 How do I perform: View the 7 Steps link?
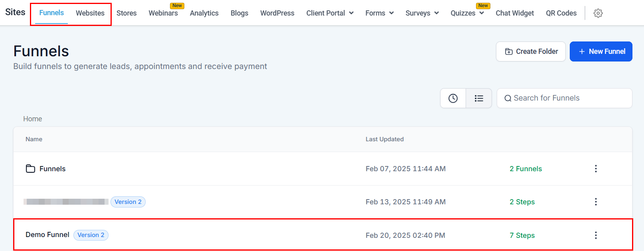click(x=522, y=235)
